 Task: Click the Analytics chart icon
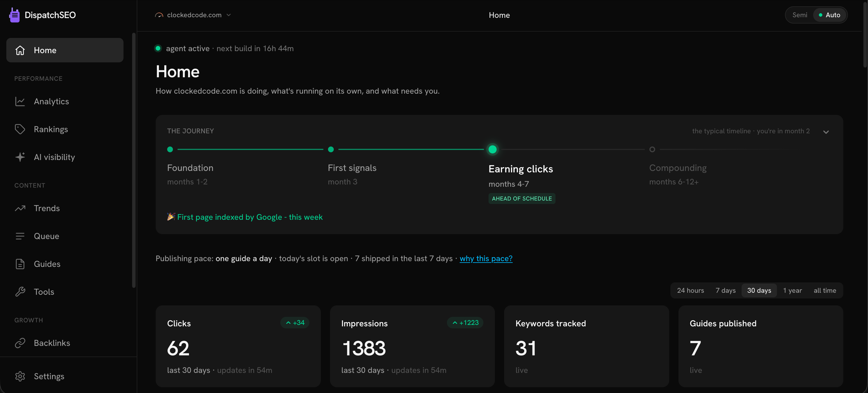coord(20,101)
